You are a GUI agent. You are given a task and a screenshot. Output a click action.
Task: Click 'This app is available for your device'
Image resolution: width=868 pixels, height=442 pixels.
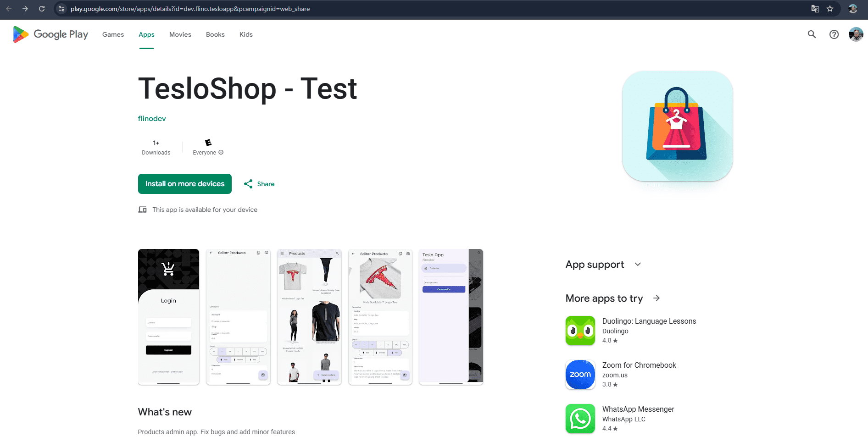pyautogui.click(x=205, y=210)
